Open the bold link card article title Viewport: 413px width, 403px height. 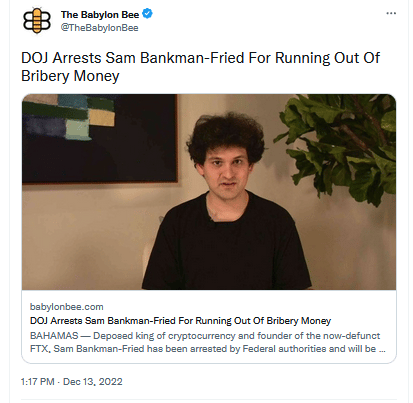(x=180, y=321)
